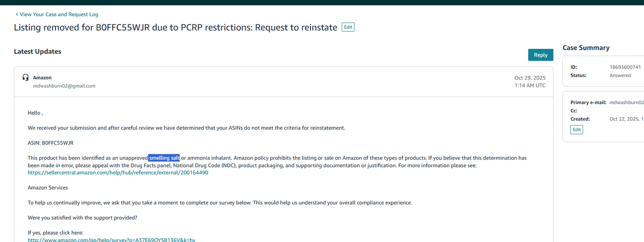The image size is (644, 242).
Task: Click the Answered status value
Action: (620, 75)
